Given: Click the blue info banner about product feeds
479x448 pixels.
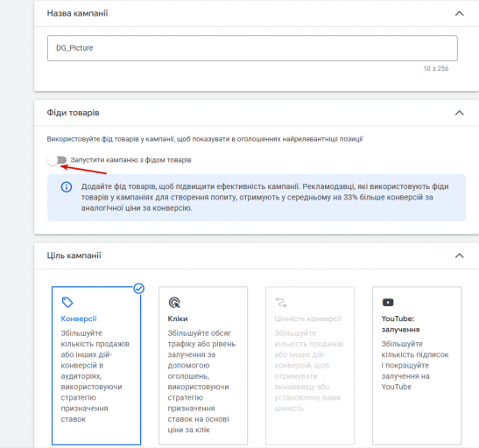Looking at the screenshot, I should [x=257, y=198].
